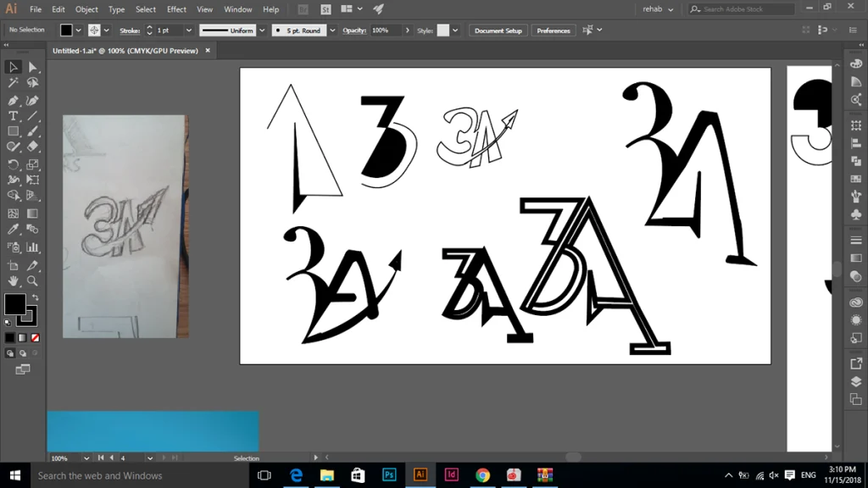Select the Eraser tool
Screen dimensions: 868x488
tap(33, 147)
